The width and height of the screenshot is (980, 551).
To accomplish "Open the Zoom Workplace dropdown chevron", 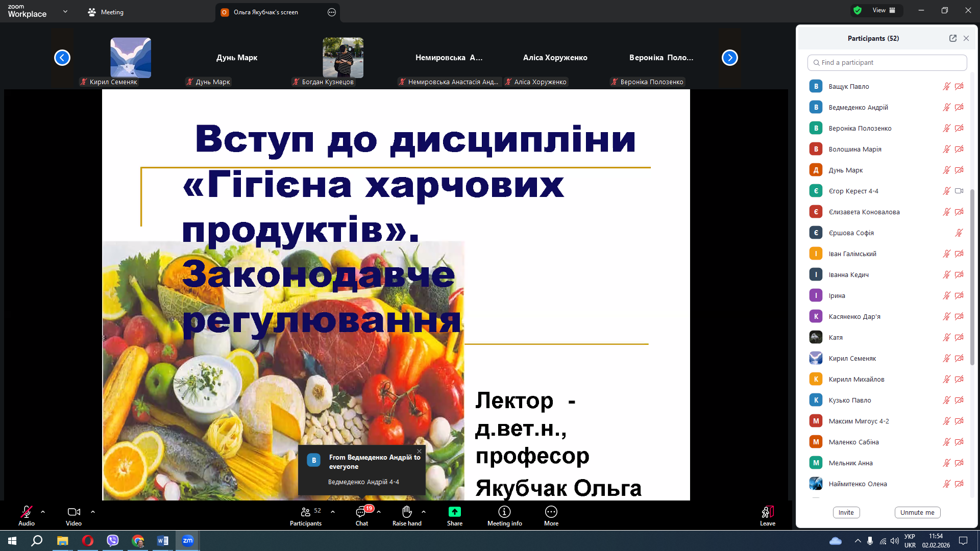I will pyautogui.click(x=65, y=11).
